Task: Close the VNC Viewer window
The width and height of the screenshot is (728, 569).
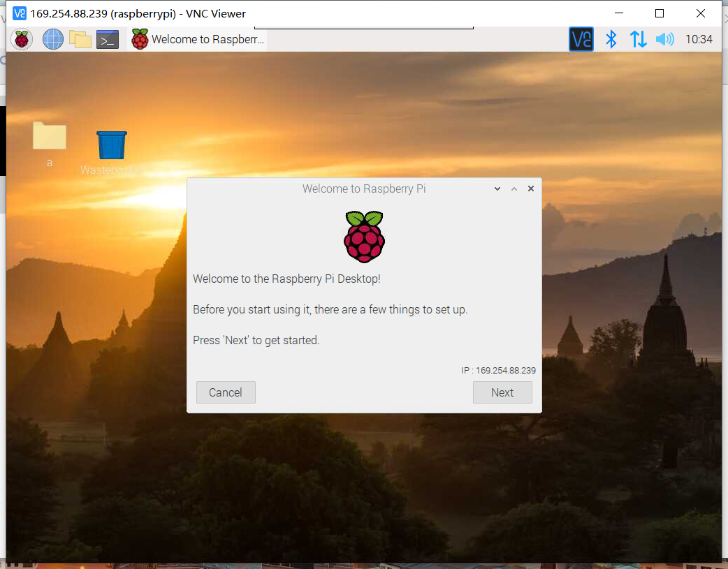Action: point(701,13)
